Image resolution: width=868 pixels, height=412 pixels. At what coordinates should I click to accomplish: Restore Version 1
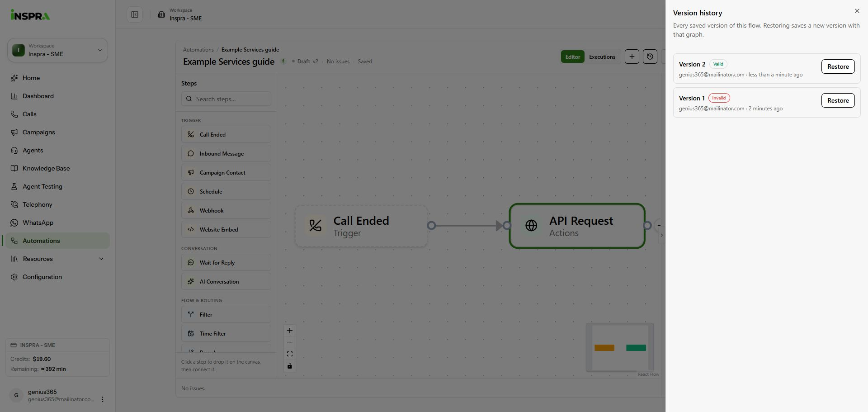coord(838,100)
